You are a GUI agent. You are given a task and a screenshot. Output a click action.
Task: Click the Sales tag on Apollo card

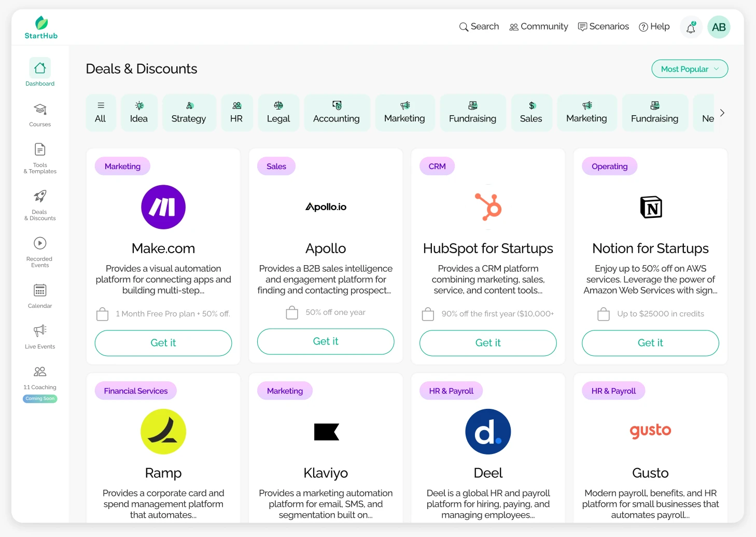coord(276,166)
